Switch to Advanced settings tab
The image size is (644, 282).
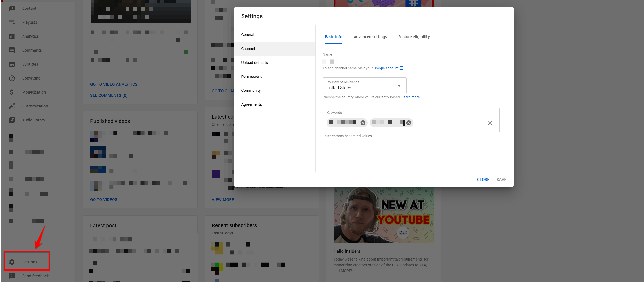370,36
